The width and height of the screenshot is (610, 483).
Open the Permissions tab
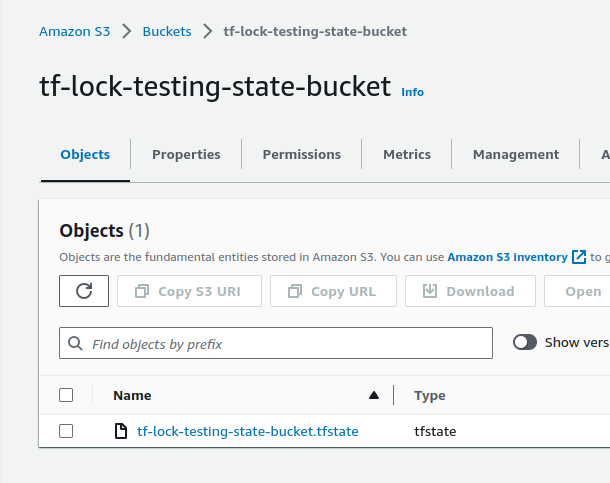point(302,154)
